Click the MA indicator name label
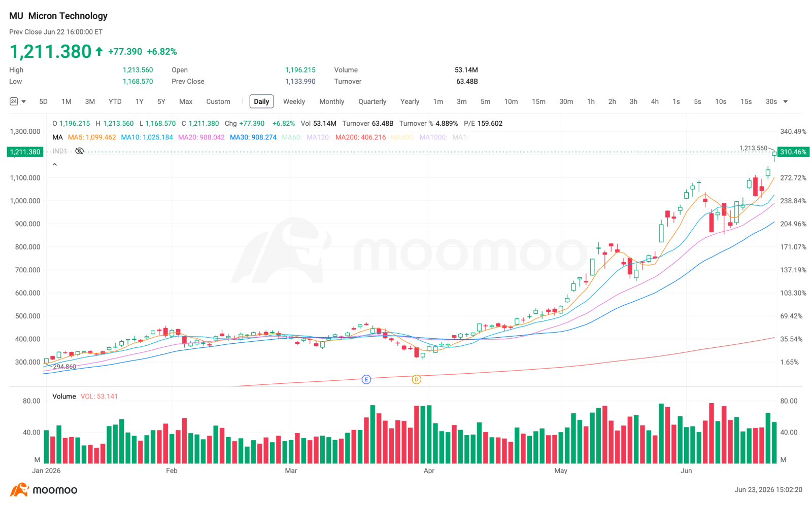 click(x=57, y=137)
